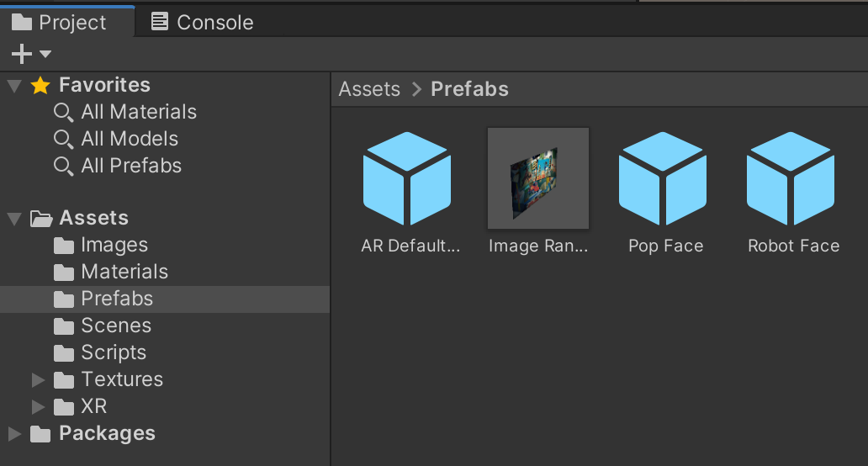Collapse the Favorites section arrow
This screenshot has height=466, width=868.
click(14, 86)
